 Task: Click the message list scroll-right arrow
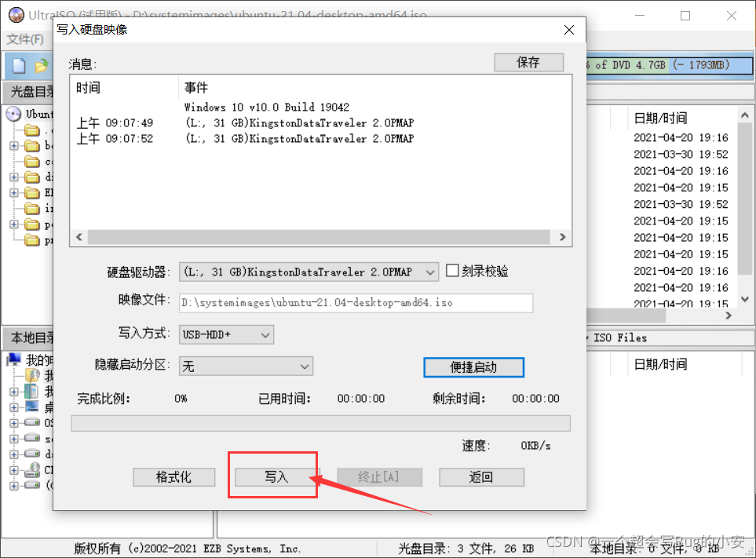pyautogui.click(x=562, y=237)
